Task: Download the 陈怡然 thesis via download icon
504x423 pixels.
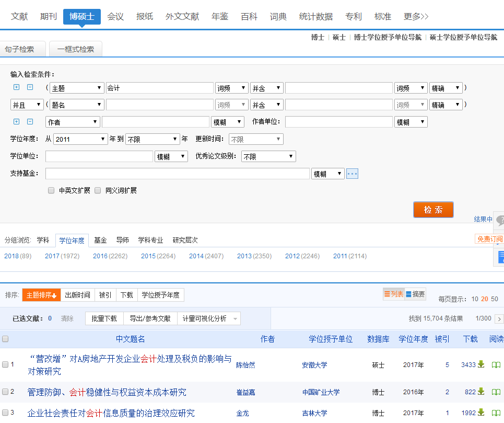Action: click(x=481, y=364)
